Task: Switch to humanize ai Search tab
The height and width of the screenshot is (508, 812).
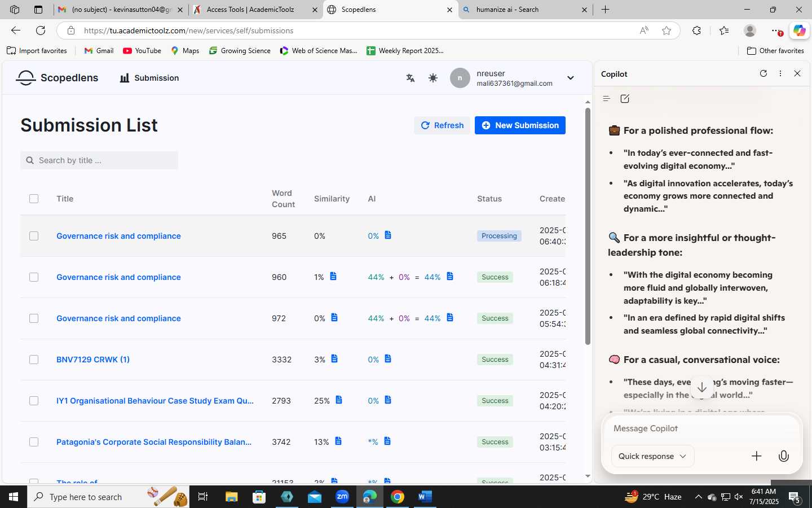Action: click(x=526, y=10)
